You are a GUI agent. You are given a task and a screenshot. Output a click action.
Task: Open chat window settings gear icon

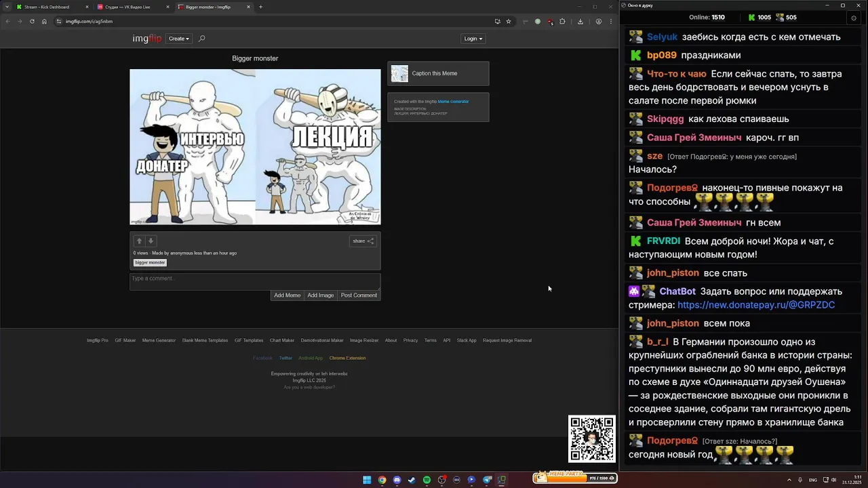(854, 18)
